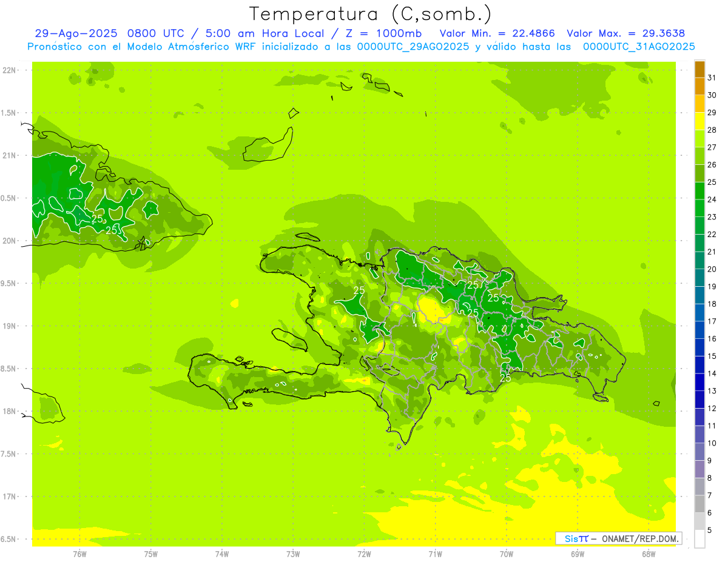The width and height of the screenshot is (728, 562).
Task: Click the "76W" longitude label
Action: (79, 554)
